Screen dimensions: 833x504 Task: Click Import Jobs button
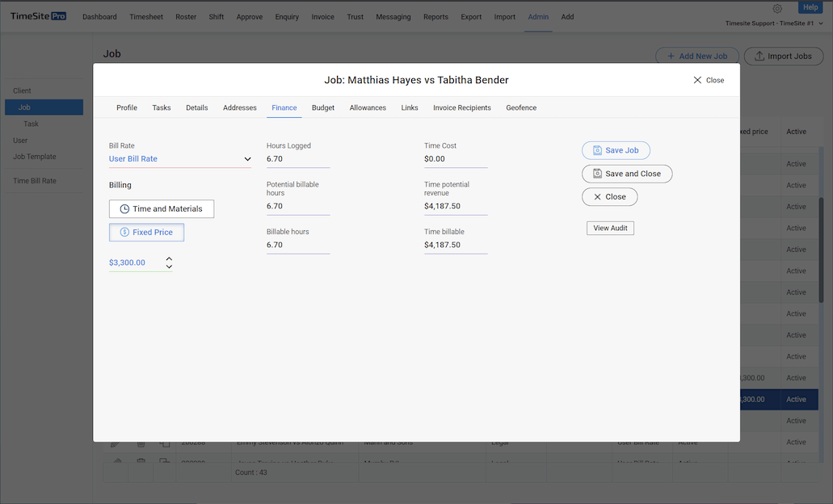click(784, 56)
